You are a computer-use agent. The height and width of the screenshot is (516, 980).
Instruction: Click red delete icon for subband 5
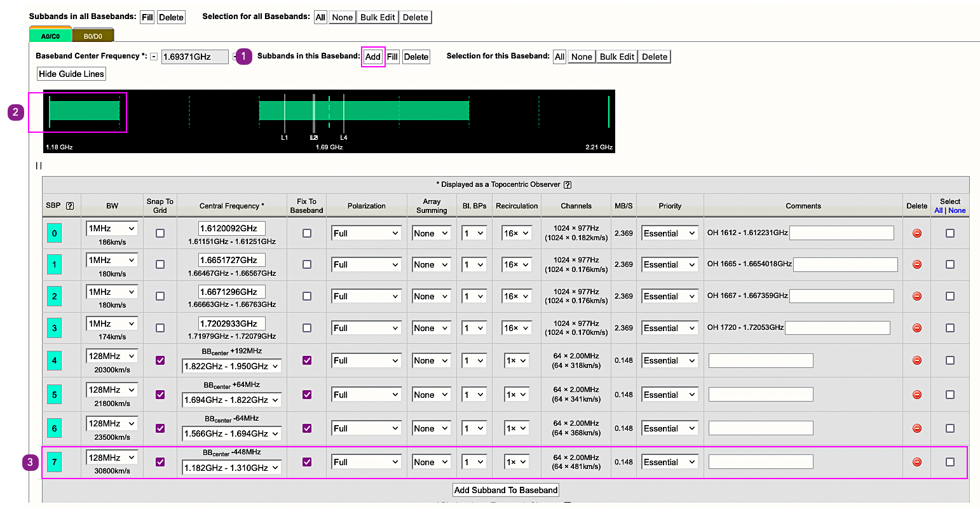point(916,395)
